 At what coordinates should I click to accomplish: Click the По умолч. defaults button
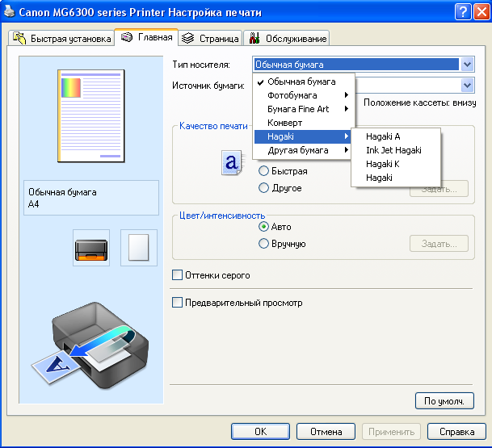click(444, 401)
